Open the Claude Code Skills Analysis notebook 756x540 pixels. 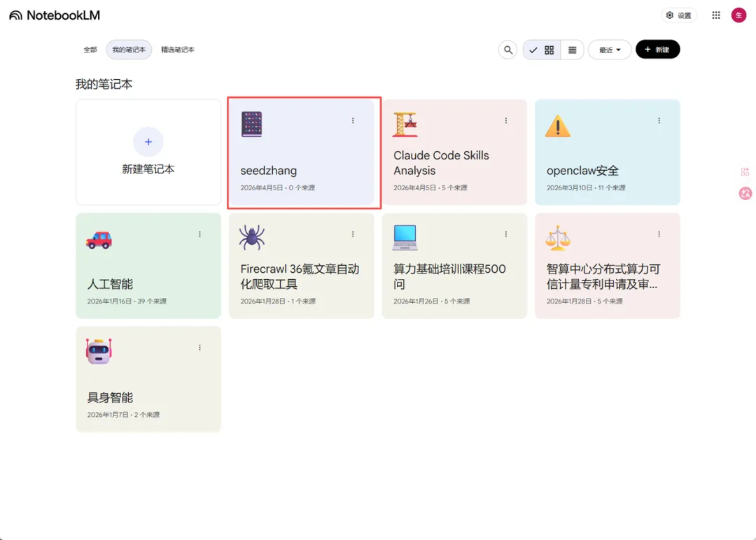441,163
